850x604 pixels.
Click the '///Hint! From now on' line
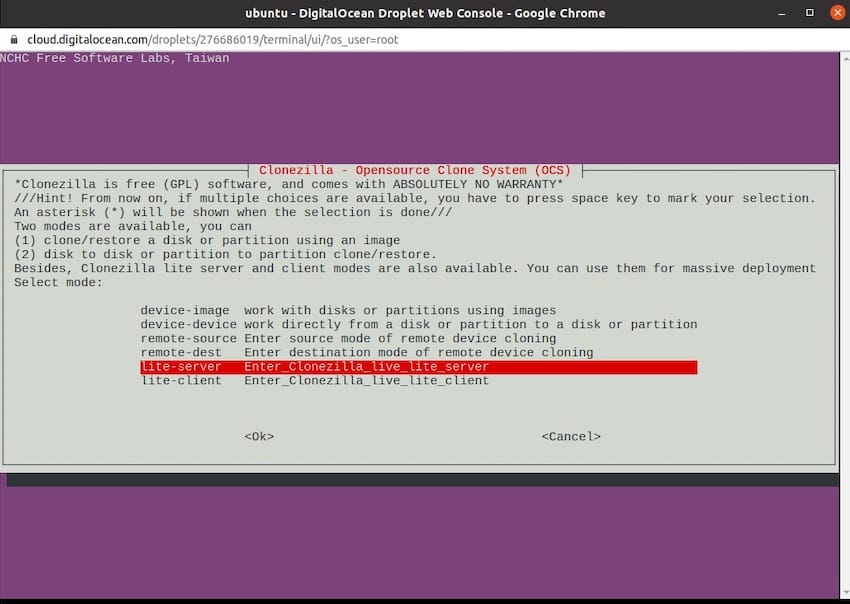point(415,198)
